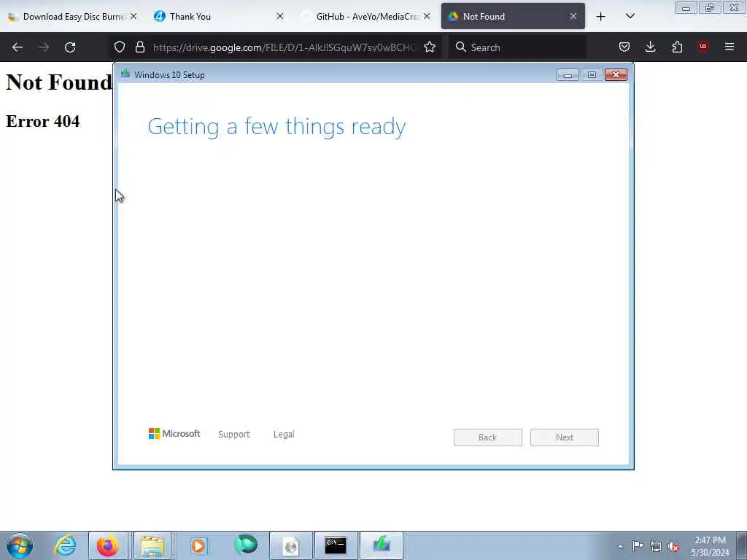Click the Error 404 heading

pyautogui.click(x=43, y=122)
